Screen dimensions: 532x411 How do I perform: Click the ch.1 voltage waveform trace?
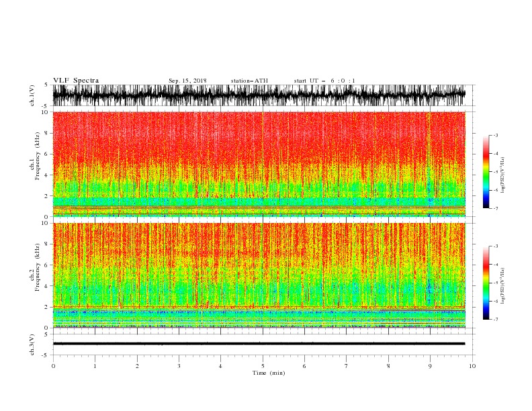[x=259, y=95]
